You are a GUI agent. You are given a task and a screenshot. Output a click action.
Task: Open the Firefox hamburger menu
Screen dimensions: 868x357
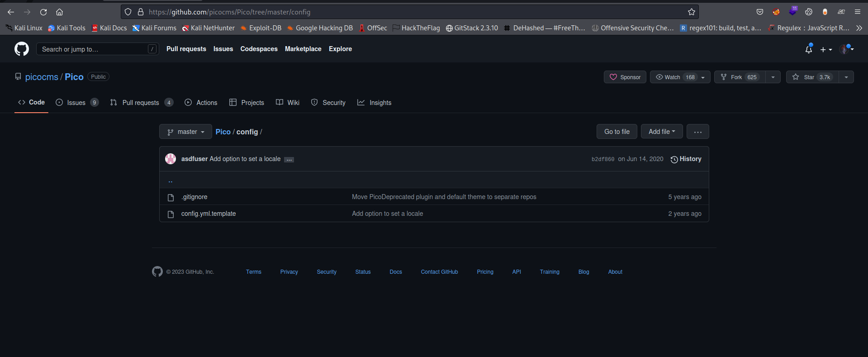tap(857, 12)
